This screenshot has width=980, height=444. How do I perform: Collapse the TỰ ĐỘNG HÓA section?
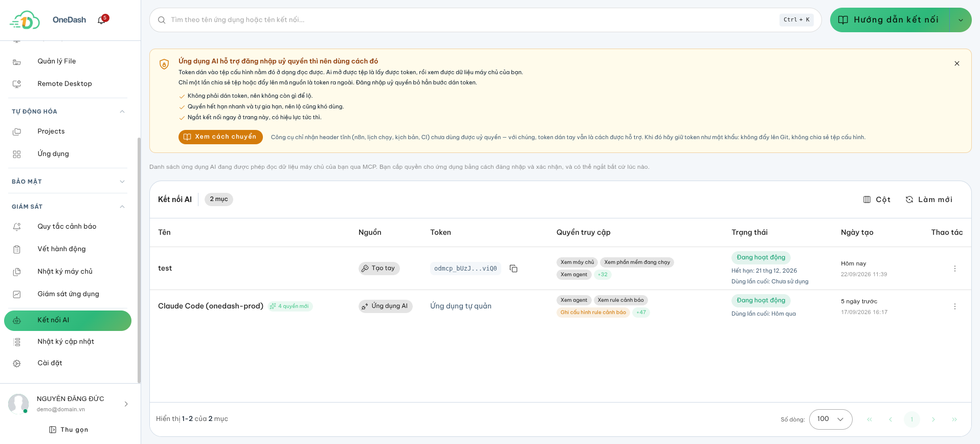click(122, 112)
